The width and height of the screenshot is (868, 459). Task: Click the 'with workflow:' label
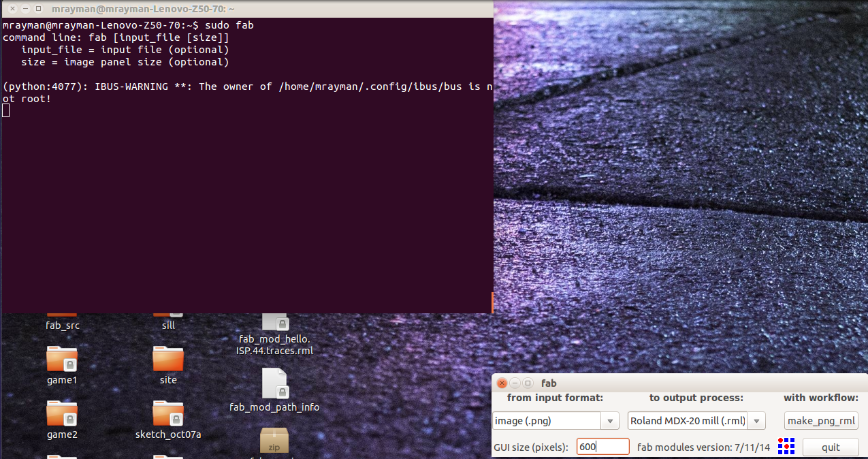(x=821, y=398)
